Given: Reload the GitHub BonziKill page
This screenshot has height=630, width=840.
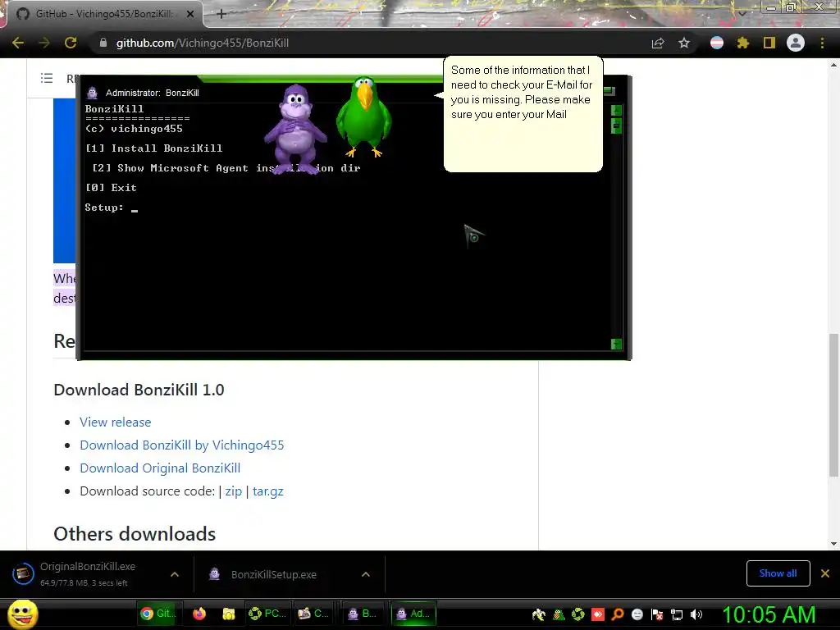Looking at the screenshot, I should [71, 43].
